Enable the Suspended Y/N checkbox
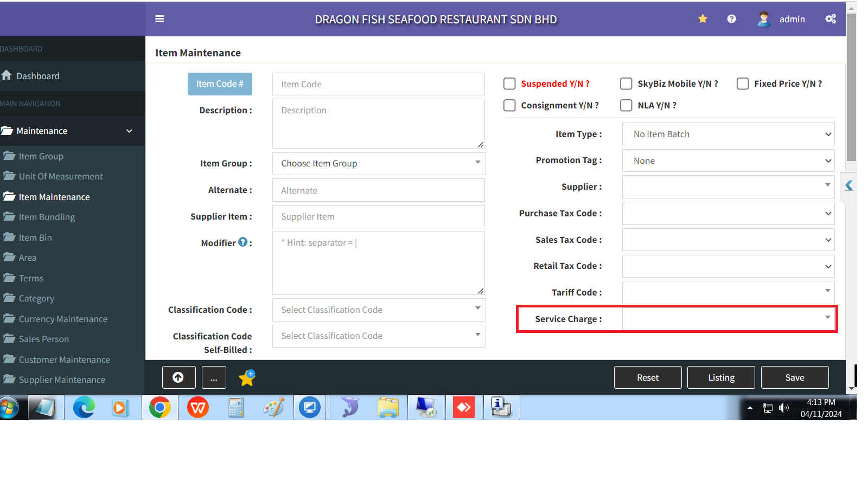The height and width of the screenshot is (488, 868). 509,84
